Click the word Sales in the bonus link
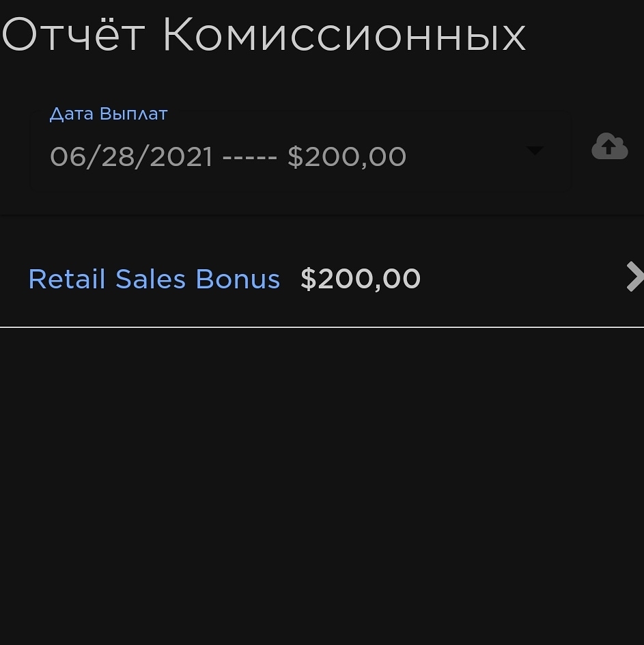Screen dimensions: 644x645 [150, 279]
